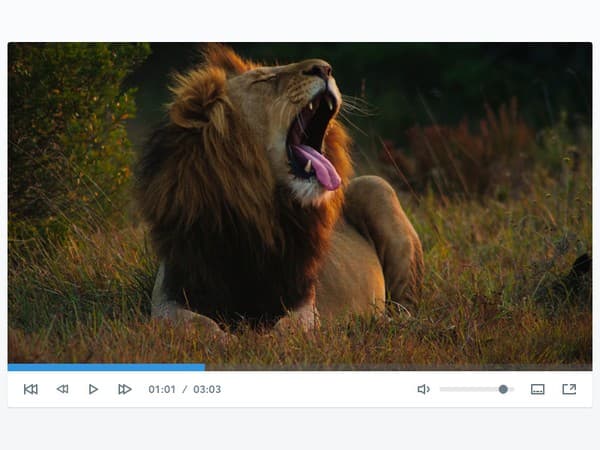Click the skip to start icon
The height and width of the screenshot is (450, 600).
tap(31, 389)
